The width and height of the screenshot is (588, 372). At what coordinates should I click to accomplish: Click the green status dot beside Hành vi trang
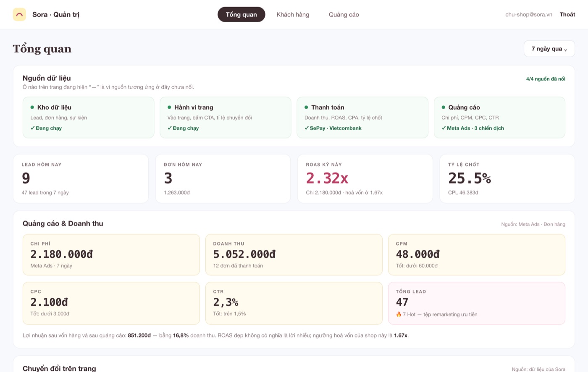169,107
